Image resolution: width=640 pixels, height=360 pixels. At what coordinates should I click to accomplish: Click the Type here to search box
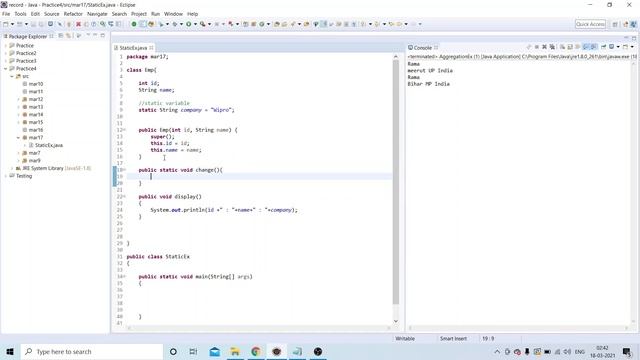[x=92, y=351]
